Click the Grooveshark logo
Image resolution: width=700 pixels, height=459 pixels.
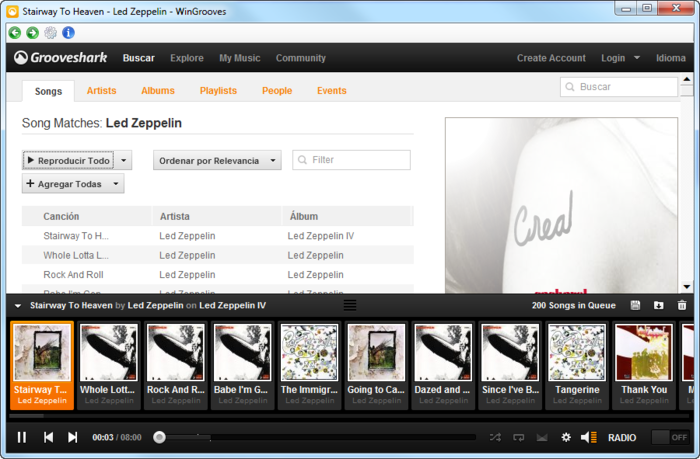(60, 58)
